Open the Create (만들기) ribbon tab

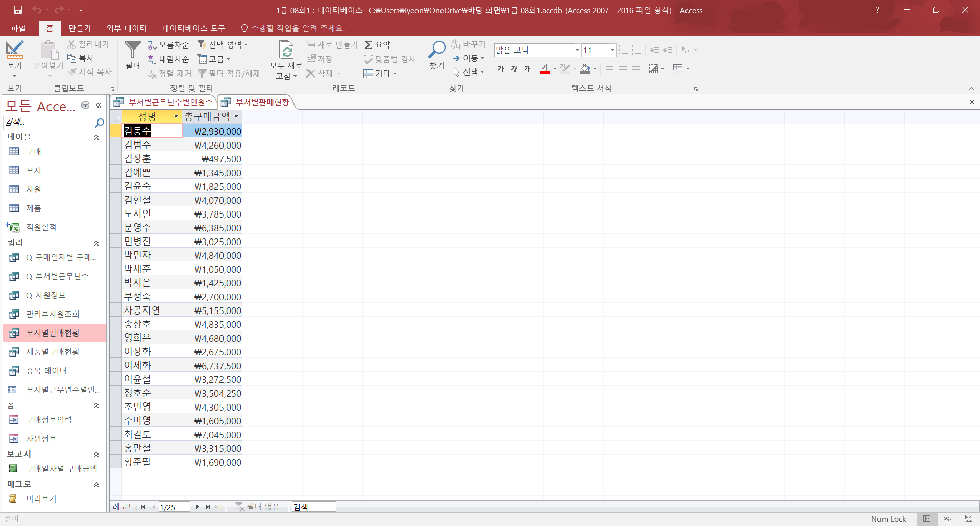[x=80, y=28]
